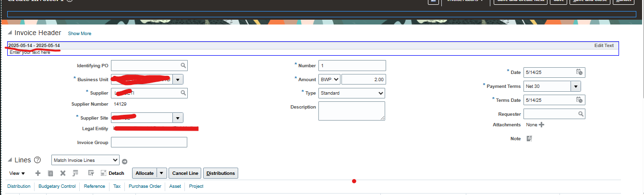Screen dimensions: 644x195
Task: Focus the 'Enter your text here' box
Action: coord(313,52)
